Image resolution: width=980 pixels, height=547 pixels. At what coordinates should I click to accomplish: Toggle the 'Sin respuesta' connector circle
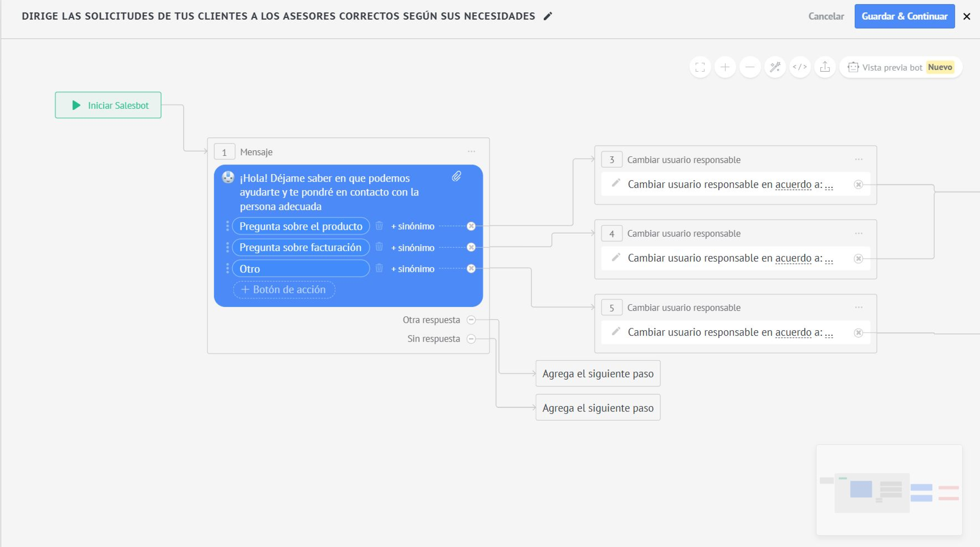click(x=471, y=339)
